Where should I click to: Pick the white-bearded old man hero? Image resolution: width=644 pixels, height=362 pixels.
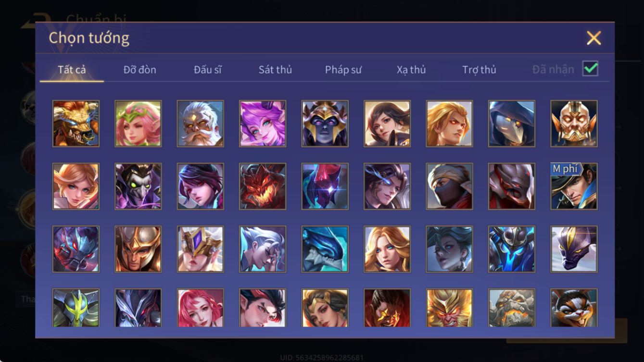pos(201,124)
